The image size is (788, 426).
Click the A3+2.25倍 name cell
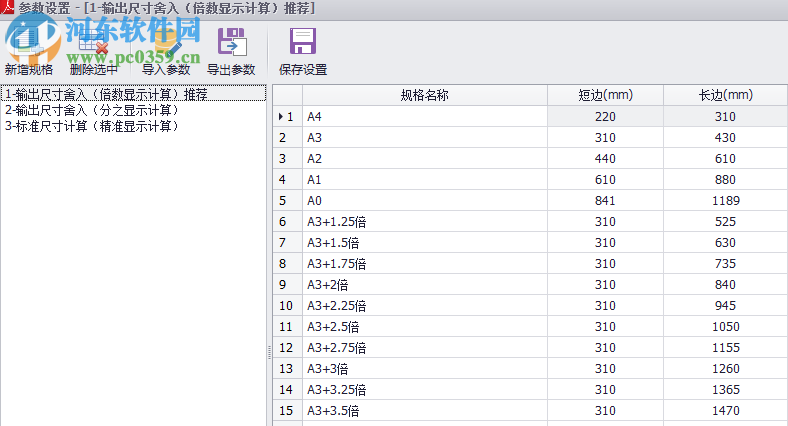pyautogui.click(x=425, y=305)
